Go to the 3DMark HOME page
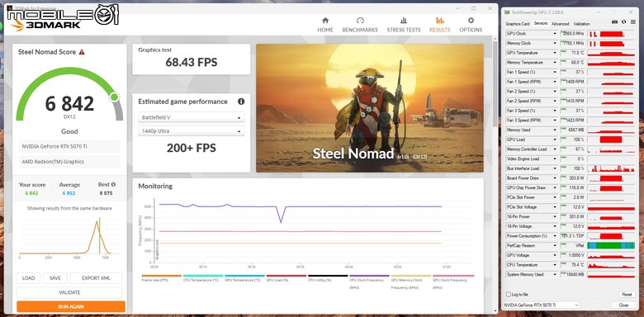Viewport: 644px width, 317px height. (x=325, y=25)
